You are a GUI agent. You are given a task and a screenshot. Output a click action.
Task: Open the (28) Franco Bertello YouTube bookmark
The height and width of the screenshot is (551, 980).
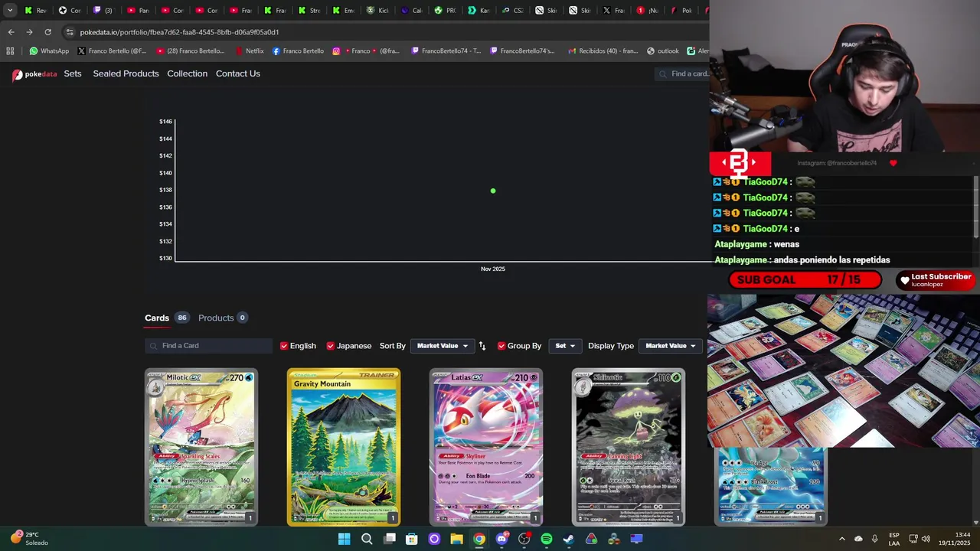click(x=190, y=51)
